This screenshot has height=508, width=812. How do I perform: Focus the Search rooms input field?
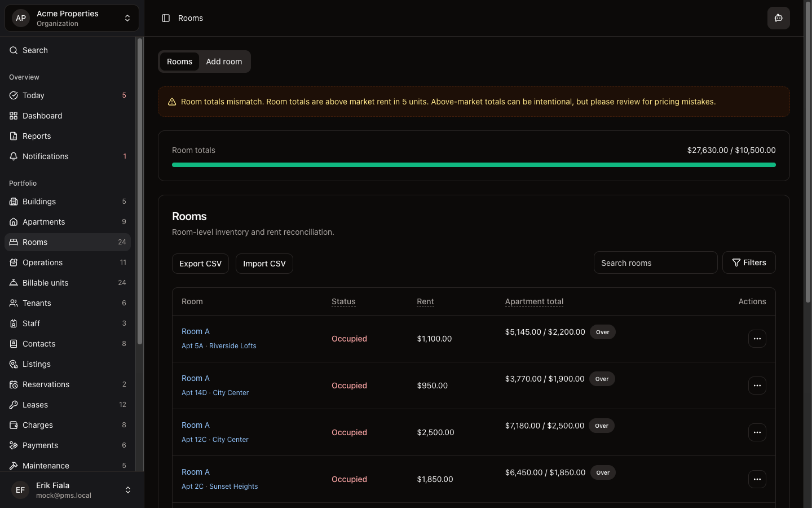pyautogui.click(x=655, y=263)
